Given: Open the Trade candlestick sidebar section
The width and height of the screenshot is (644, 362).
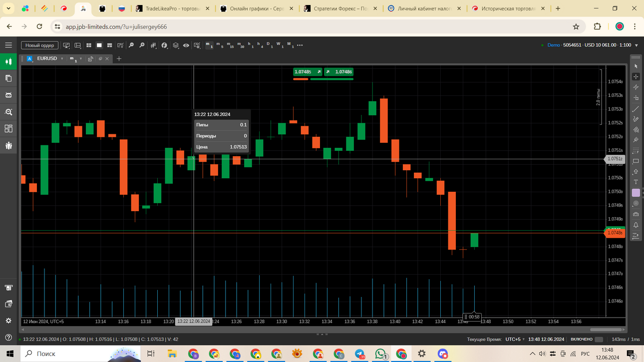Looking at the screenshot, I should pyautogui.click(x=8, y=61).
